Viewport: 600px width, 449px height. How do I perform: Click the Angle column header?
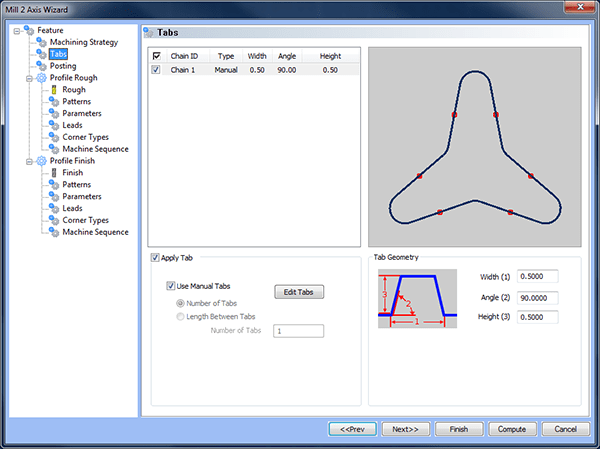click(x=287, y=56)
